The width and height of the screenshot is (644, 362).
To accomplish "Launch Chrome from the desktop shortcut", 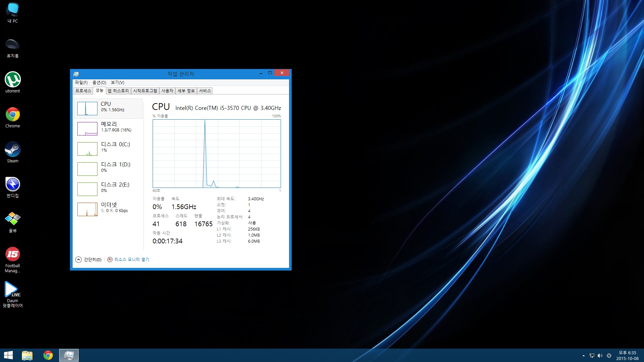I will tap(13, 118).
